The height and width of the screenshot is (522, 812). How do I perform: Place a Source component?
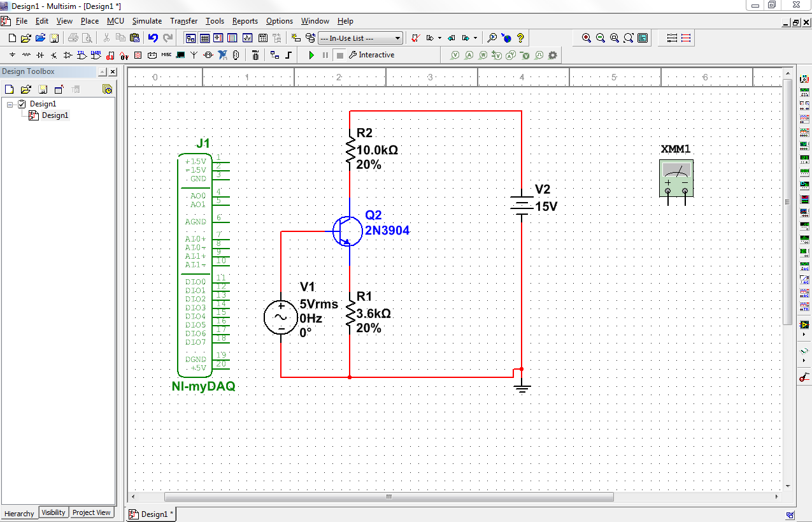click(x=12, y=55)
